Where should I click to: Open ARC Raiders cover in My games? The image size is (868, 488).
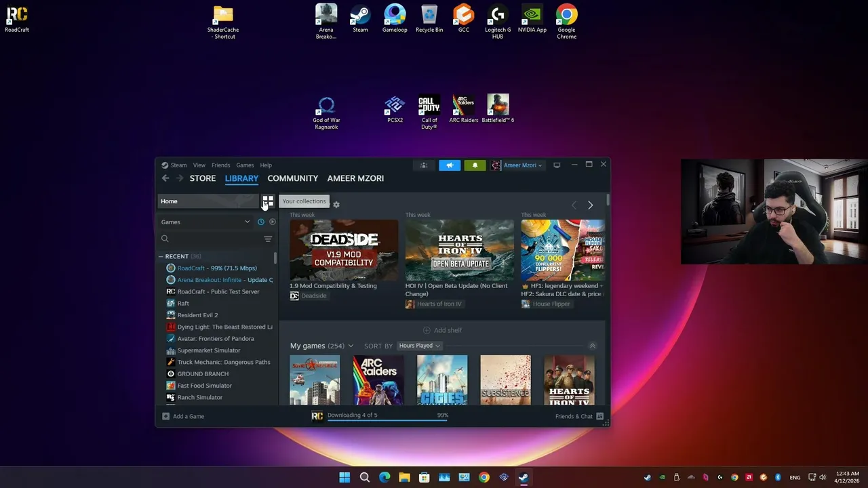[378, 380]
